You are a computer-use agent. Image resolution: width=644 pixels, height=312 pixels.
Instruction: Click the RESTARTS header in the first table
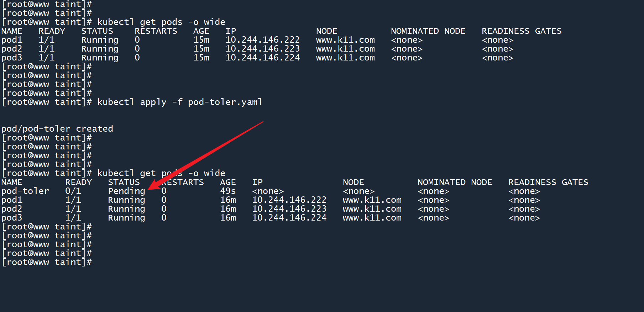pyautogui.click(x=156, y=31)
